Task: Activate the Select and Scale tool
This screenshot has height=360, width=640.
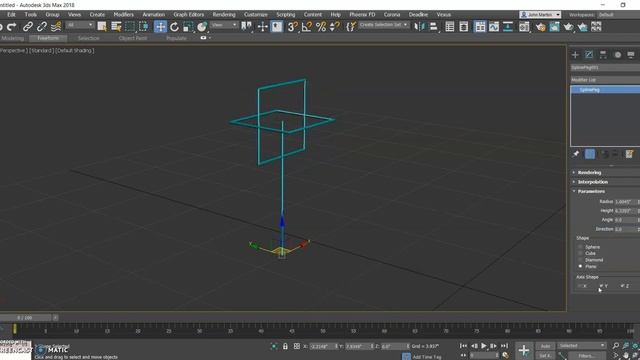Action: pos(188,27)
